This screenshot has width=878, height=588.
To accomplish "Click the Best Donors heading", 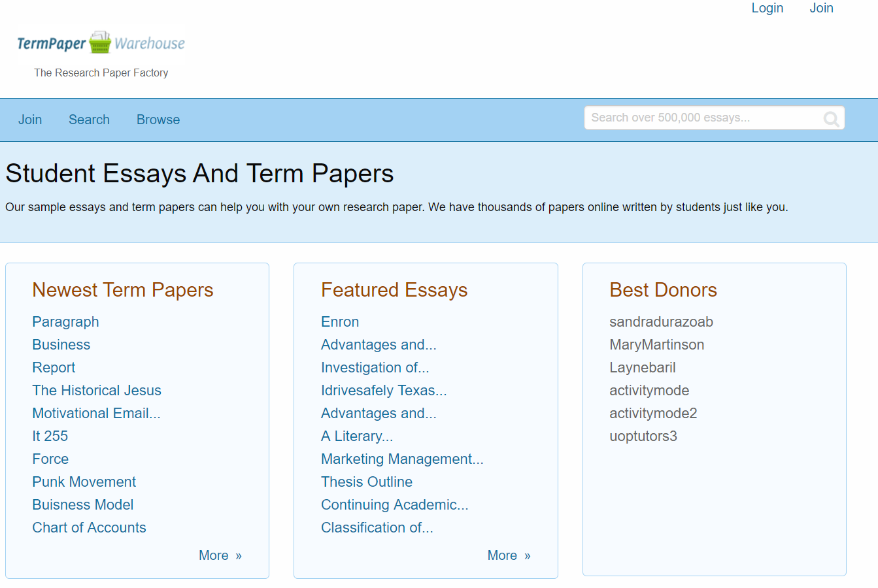I will pyautogui.click(x=663, y=290).
